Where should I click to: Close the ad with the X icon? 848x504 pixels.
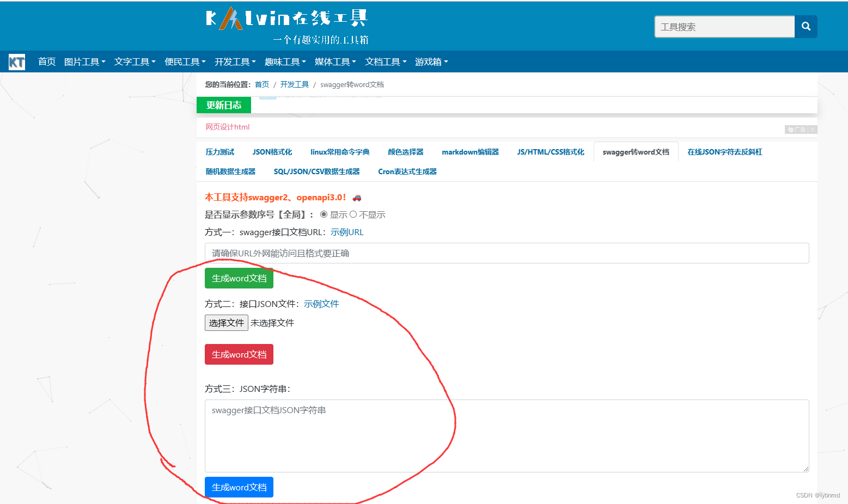coord(813,130)
